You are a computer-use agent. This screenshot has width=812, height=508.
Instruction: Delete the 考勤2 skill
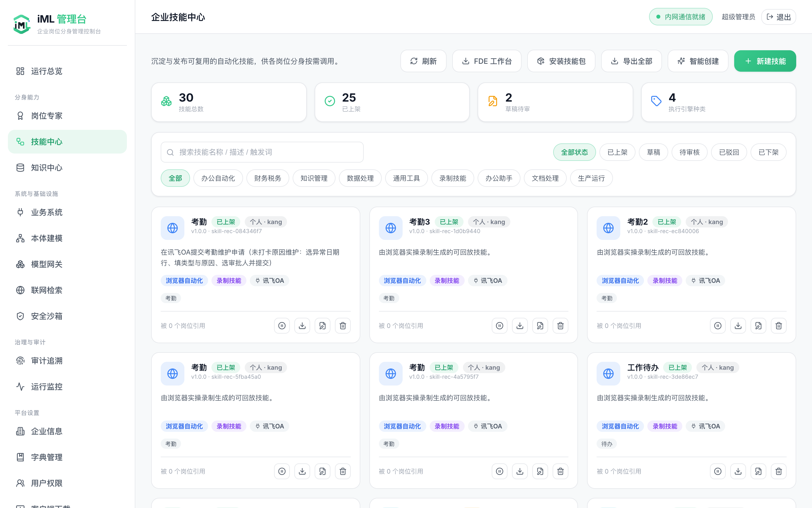(779, 326)
